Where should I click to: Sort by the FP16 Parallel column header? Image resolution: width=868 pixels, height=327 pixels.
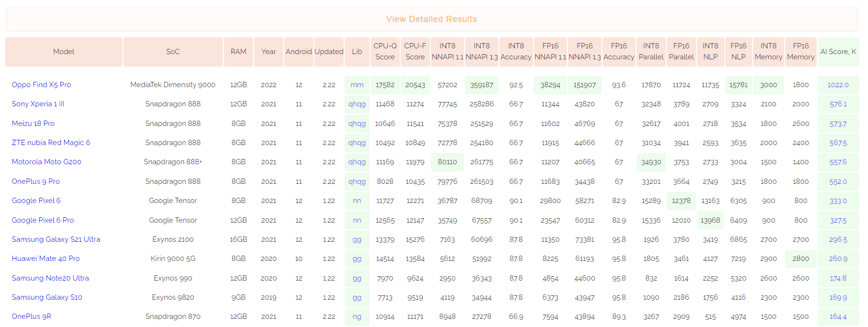click(x=681, y=52)
